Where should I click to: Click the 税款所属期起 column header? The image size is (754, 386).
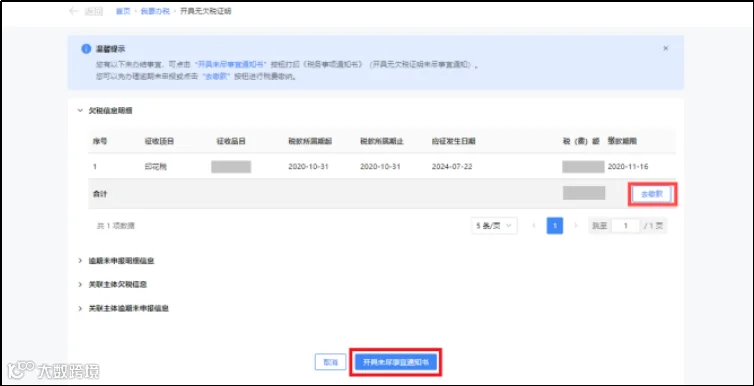click(310, 141)
